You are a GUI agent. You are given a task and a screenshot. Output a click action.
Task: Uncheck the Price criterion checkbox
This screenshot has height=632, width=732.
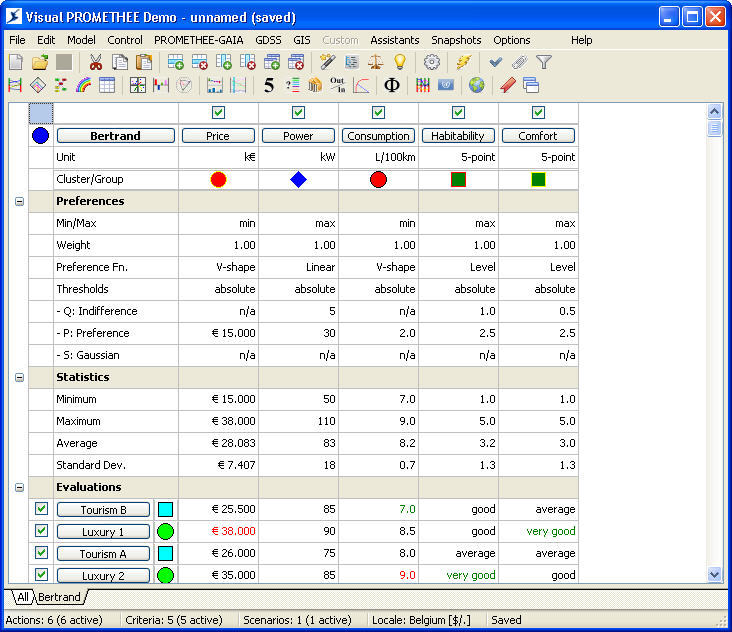point(218,112)
